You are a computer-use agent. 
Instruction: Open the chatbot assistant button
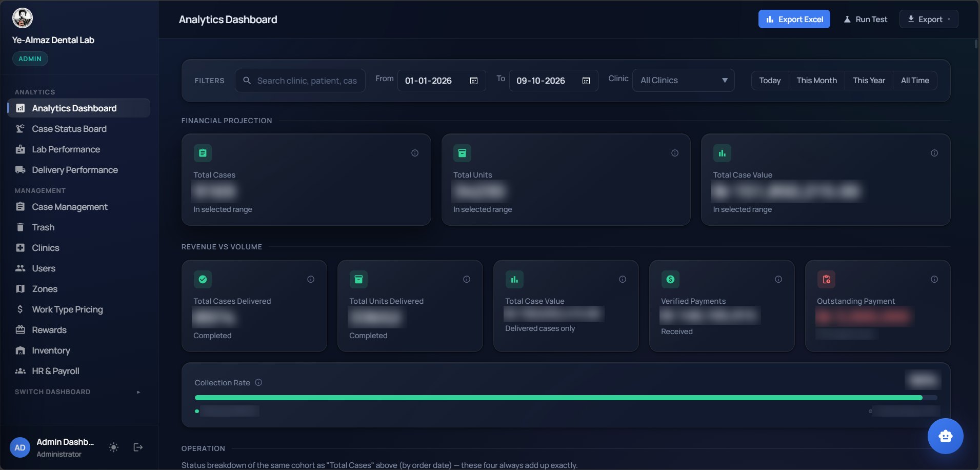coord(945,436)
